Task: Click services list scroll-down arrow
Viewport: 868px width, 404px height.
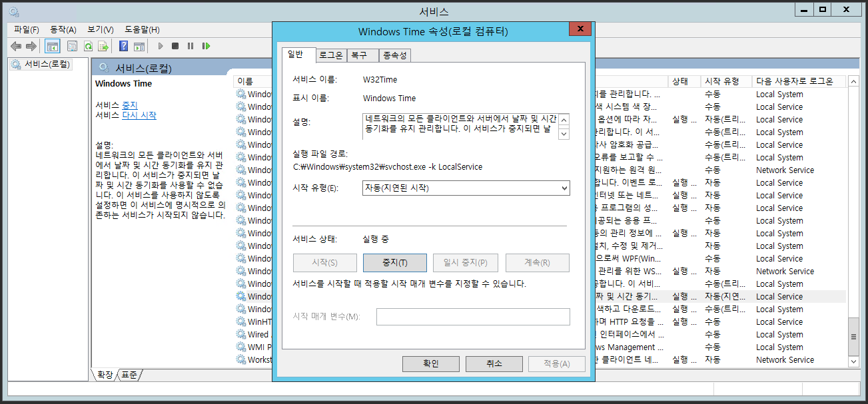Action: coord(853,361)
